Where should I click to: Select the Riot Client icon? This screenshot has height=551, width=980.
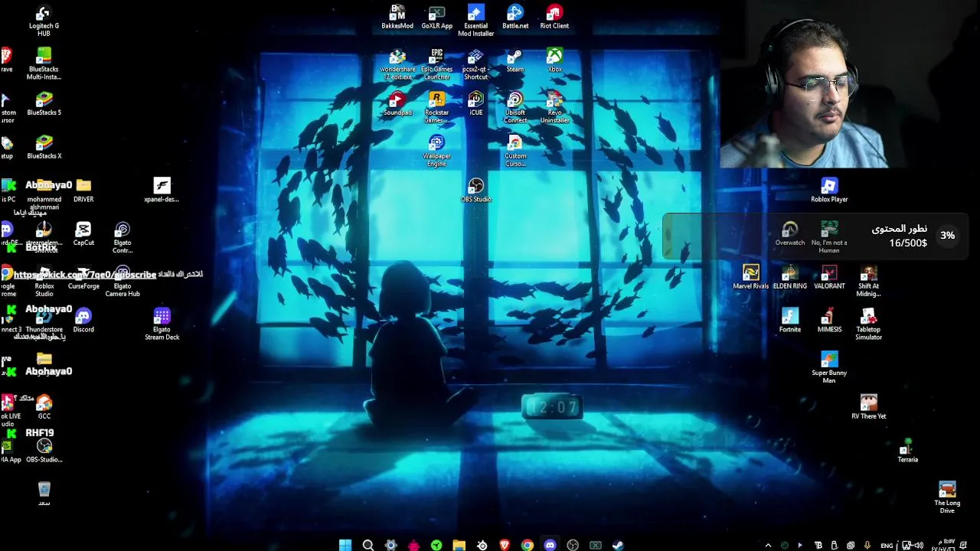(x=554, y=17)
